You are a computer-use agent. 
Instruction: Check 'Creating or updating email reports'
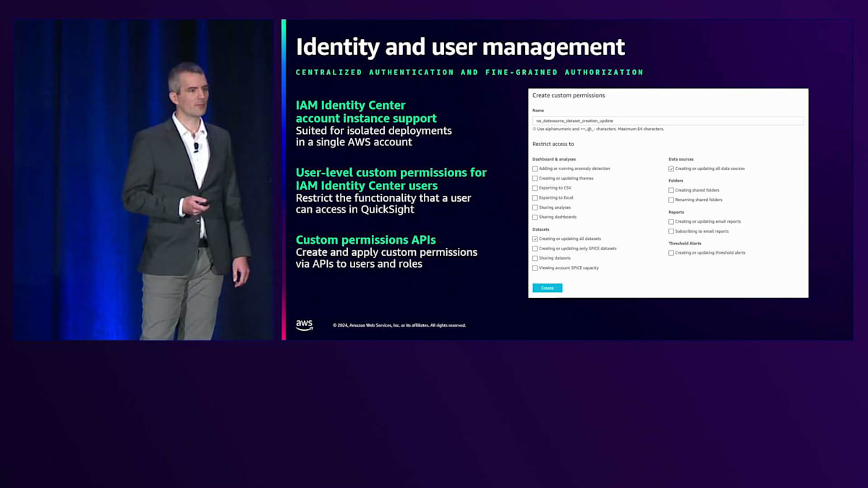[671, 221]
